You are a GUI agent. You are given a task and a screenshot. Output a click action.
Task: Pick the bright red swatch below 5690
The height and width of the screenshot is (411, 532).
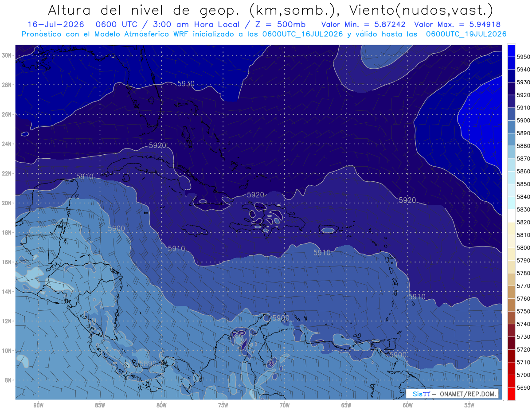pos(511,394)
